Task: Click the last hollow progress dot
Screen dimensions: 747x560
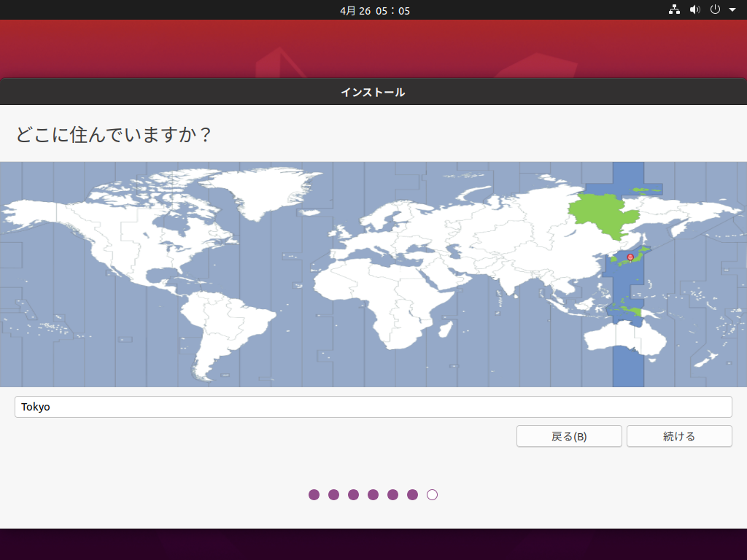Action: tap(432, 495)
